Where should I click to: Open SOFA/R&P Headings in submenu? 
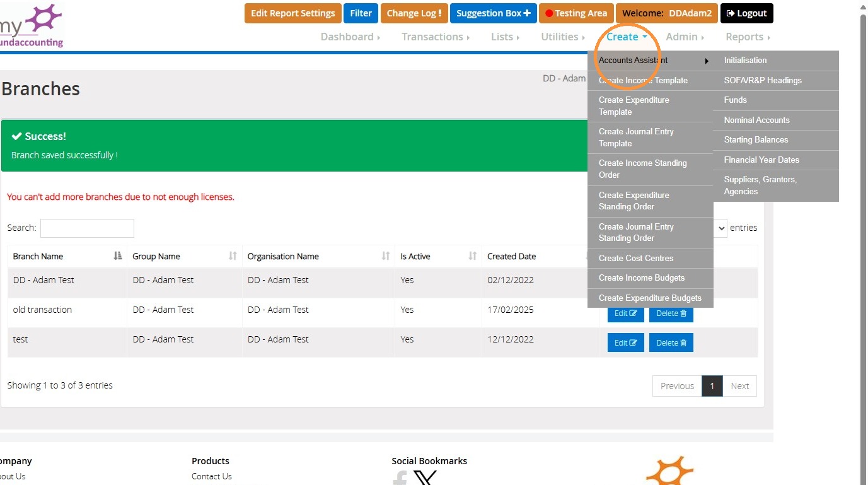(x=776, y=80)
